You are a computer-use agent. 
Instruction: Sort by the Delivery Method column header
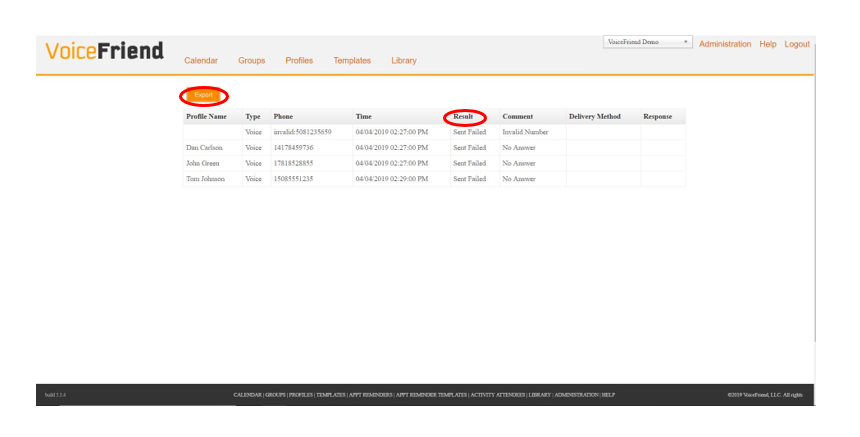pyautogui.click(x=595, y=116)
